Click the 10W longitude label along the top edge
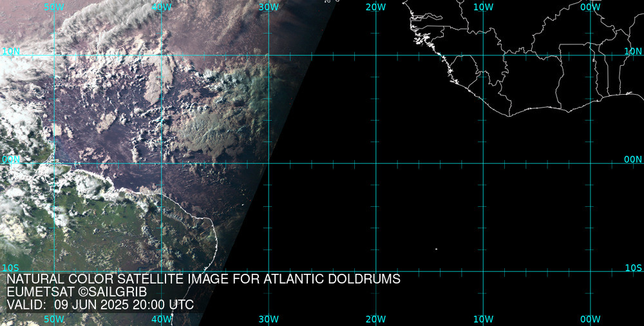 [x=484, y=7]
